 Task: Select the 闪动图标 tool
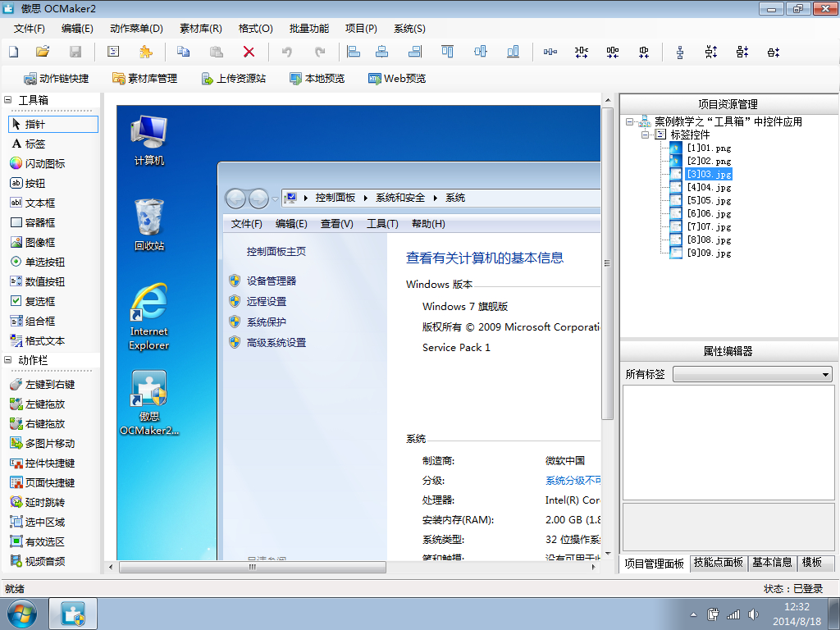click(38, 163)
